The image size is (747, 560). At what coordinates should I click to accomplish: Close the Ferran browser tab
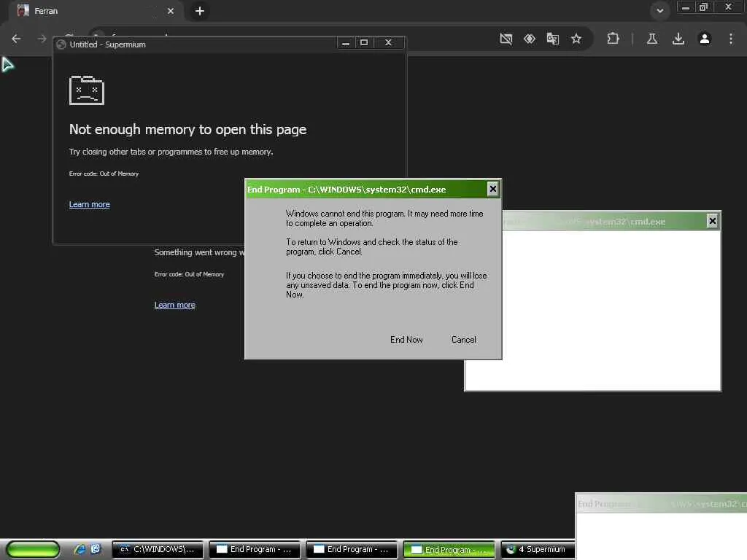click(x=171, y=10)
